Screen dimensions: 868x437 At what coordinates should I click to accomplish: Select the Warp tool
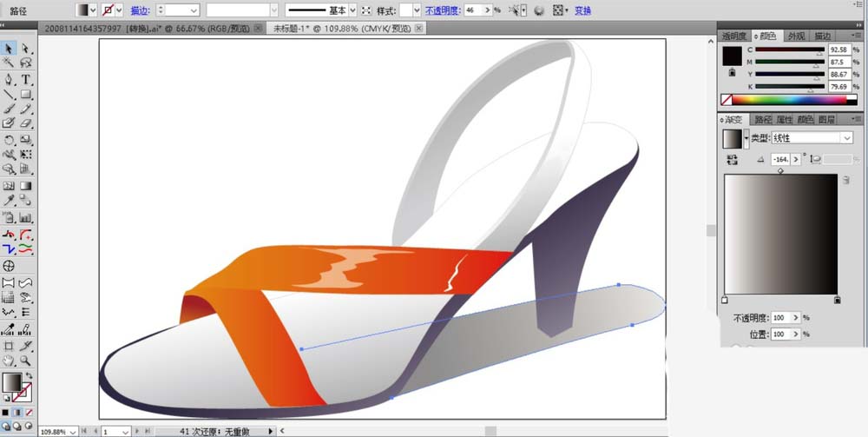tap(9, 155)
